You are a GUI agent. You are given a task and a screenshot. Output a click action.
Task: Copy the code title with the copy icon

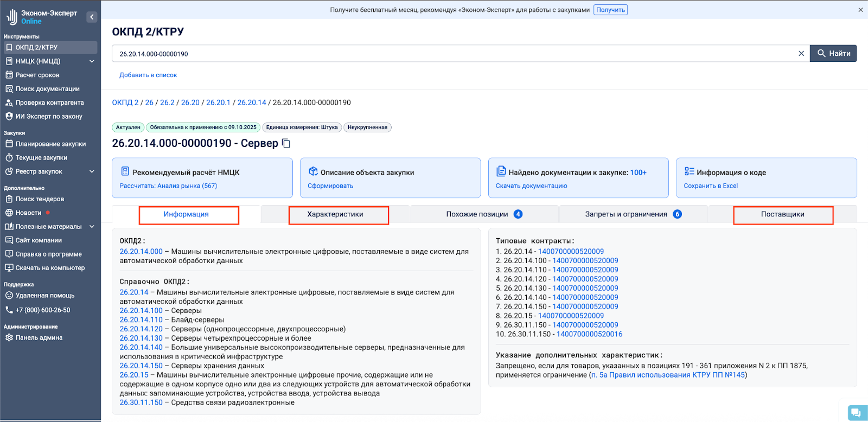point(286,144)
